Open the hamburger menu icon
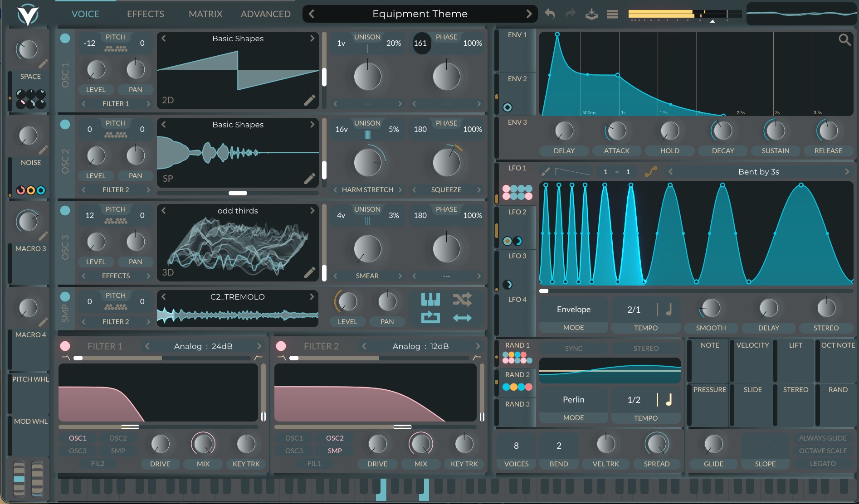This screenshot has width=859, height=504. [612, 14]
